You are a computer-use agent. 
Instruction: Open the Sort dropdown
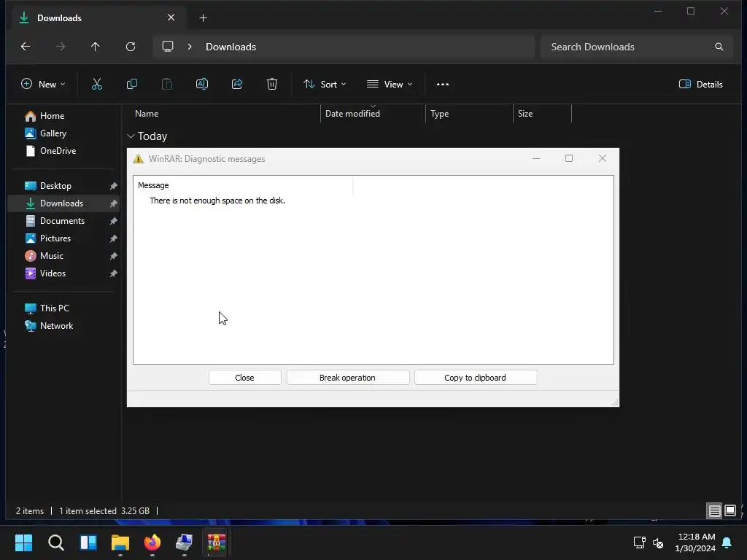(325, 85)
